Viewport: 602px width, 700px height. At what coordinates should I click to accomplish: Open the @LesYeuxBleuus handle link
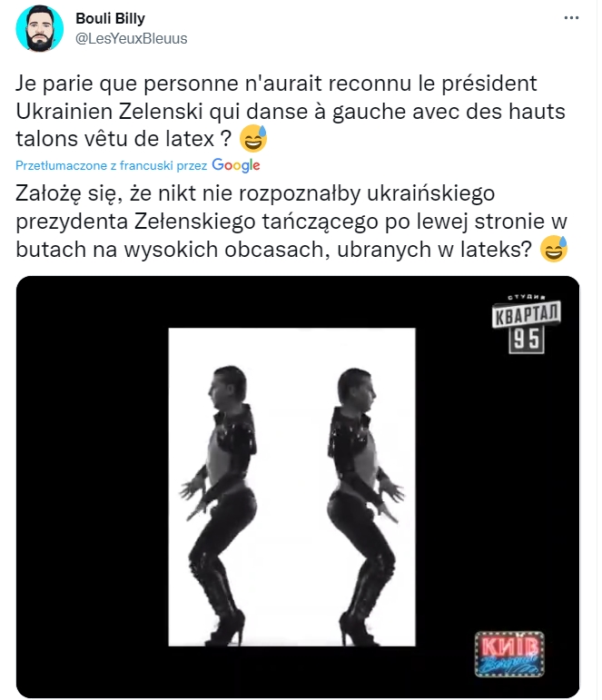(x=132, y=39)
